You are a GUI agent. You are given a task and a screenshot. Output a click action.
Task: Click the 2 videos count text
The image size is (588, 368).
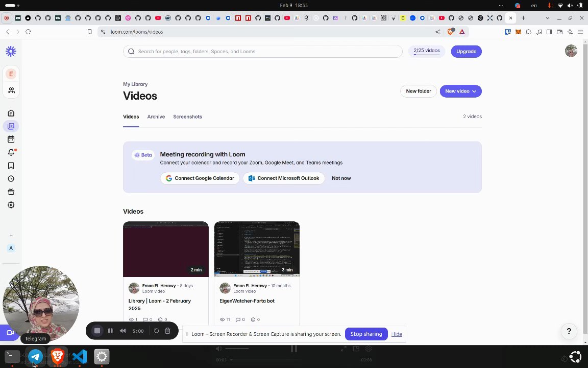(472, 117)
